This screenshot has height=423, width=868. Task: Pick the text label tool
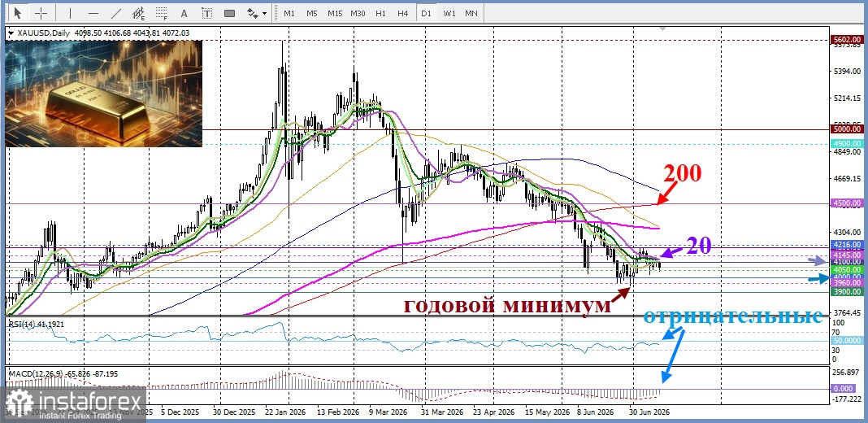tap(207, 13)
